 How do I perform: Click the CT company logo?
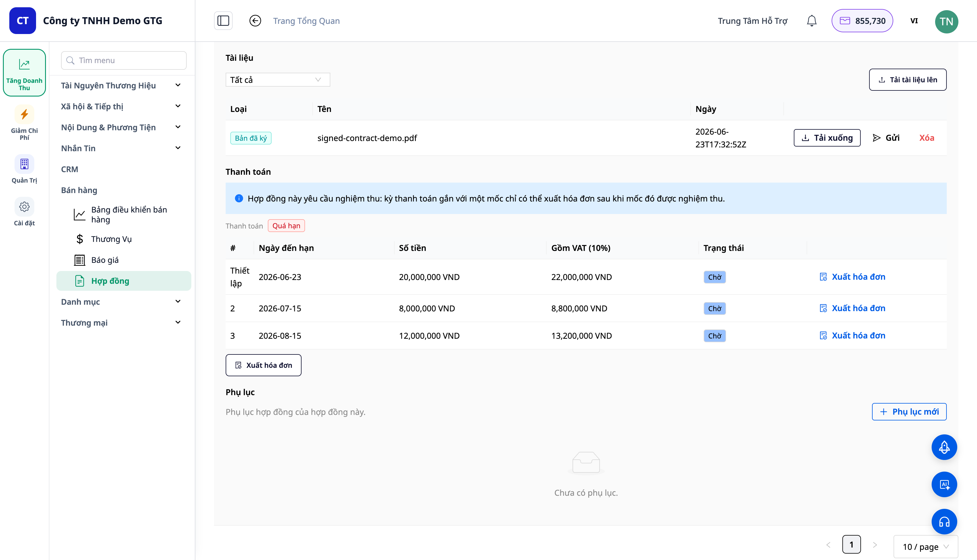(23, 21)
